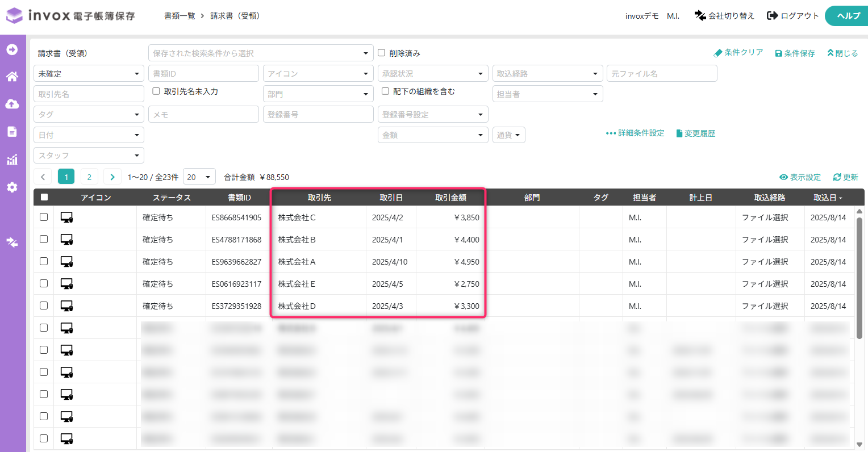The width and height of the screenshot is (868, 452).
Task: Open the 通貨 dropdown
Action: pos(508,135)
